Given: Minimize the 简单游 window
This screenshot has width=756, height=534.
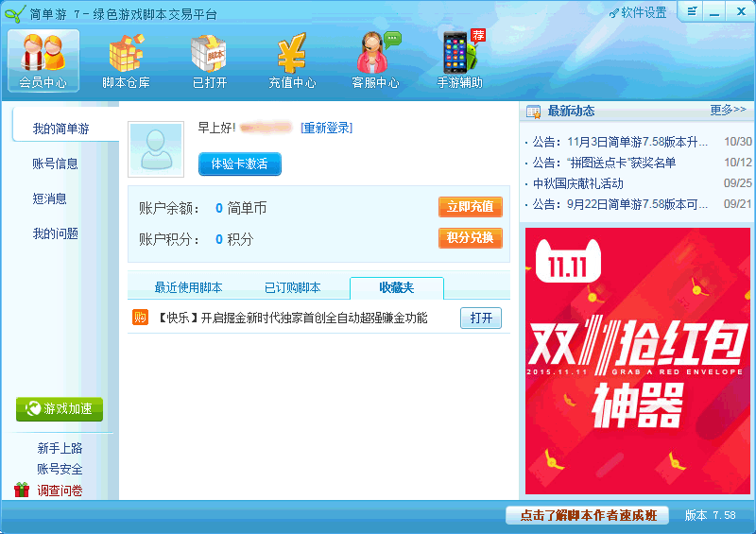Looking at the screenshot, I should coord(714,11).
